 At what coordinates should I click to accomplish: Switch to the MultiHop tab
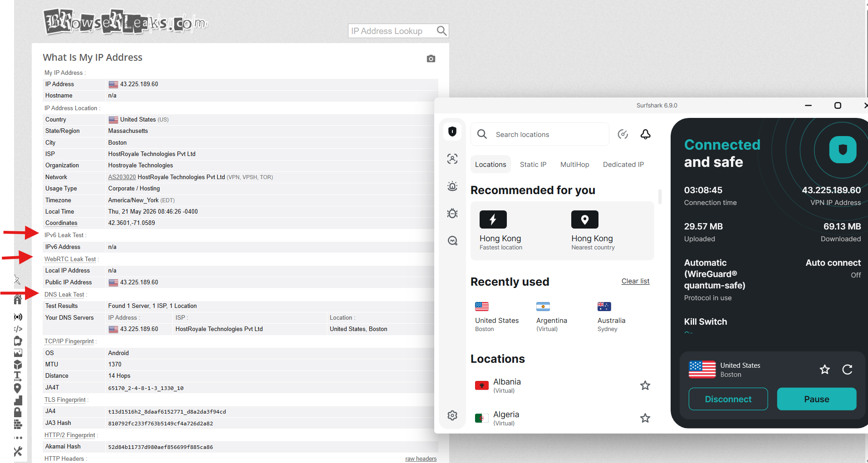click(575, 164)
